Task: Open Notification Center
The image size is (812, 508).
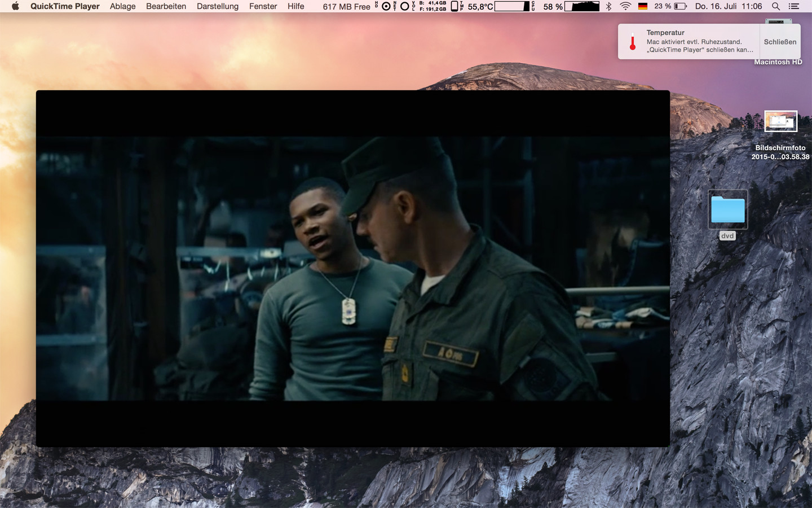Action: [x=794, y=6]
